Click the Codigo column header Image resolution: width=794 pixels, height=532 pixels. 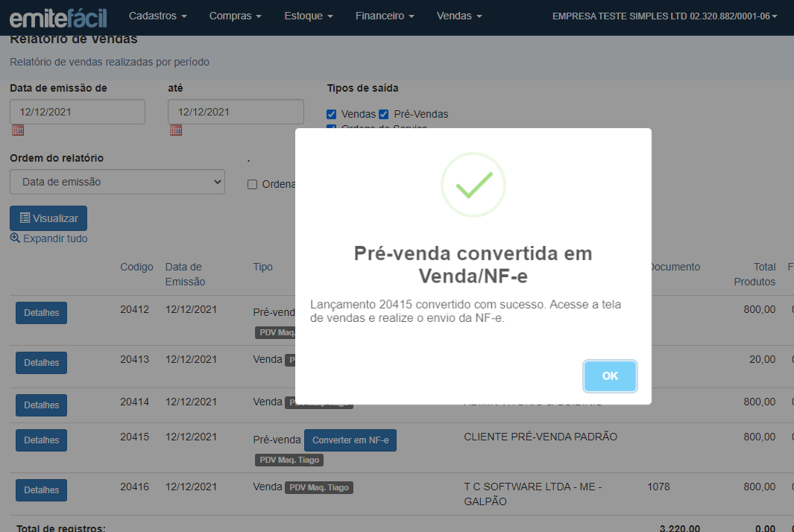(136, 267)
